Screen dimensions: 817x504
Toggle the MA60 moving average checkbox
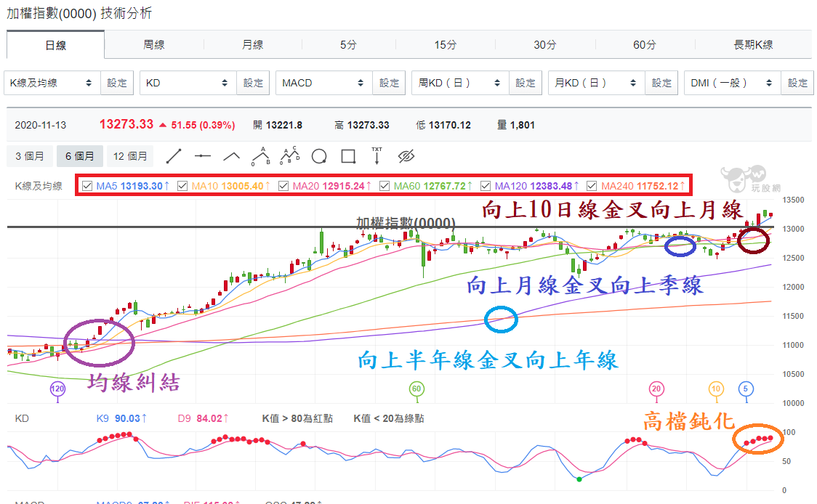[385, 186]
